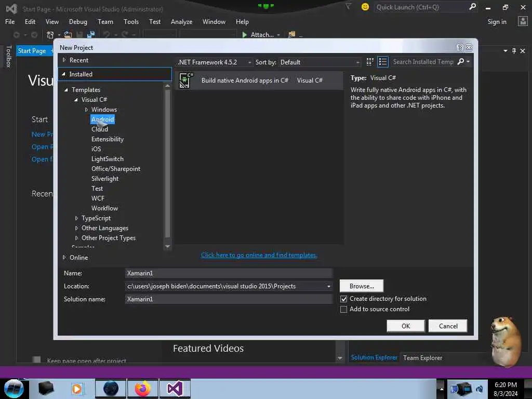Click the Windows Start button
Viewport: 532px width, 399px height.
click(14, 389)
